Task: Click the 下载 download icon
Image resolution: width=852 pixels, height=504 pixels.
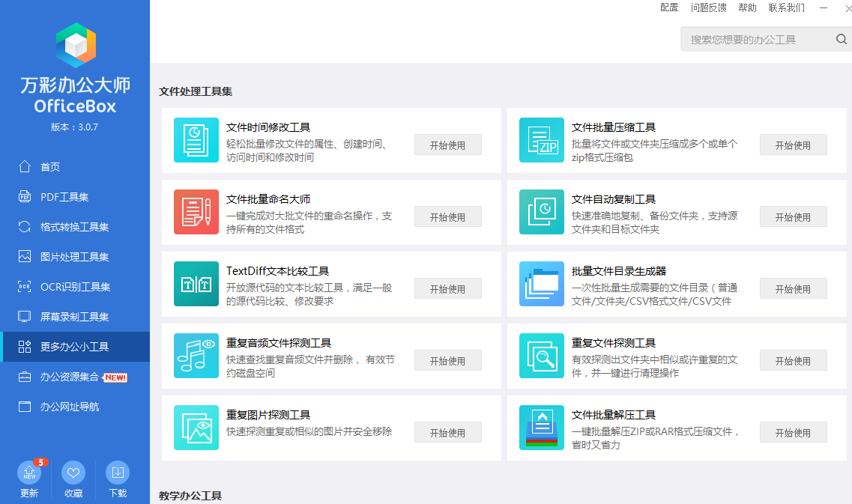Action: [118, 473]
